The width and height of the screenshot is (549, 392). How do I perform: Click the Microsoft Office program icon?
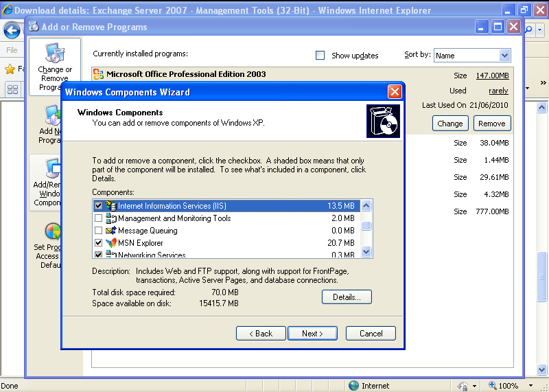(x=98, y=74)
